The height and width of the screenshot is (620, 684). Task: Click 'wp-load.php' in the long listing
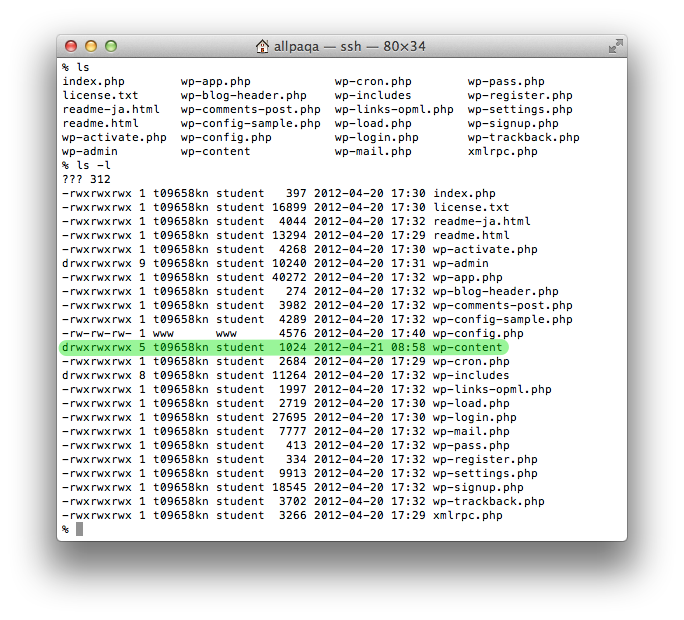click(x=471, y=403)
